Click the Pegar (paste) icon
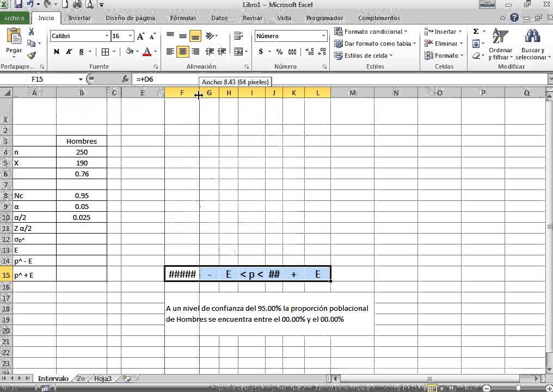553x392 pixels. pos(14,36)
